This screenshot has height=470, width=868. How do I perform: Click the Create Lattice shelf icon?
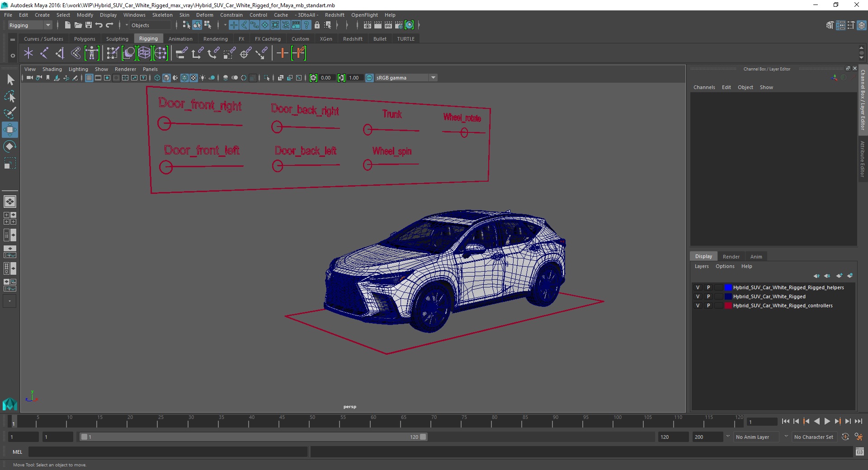[145, 53]
